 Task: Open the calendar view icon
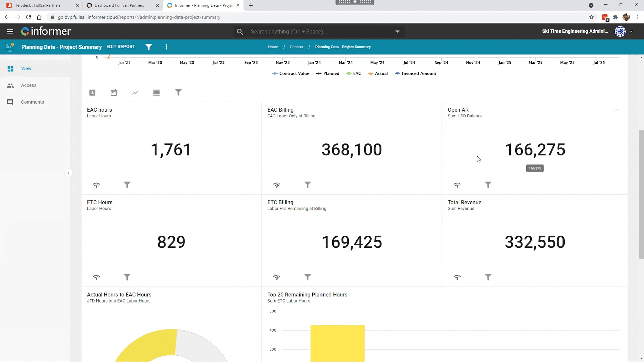(114, 92)
